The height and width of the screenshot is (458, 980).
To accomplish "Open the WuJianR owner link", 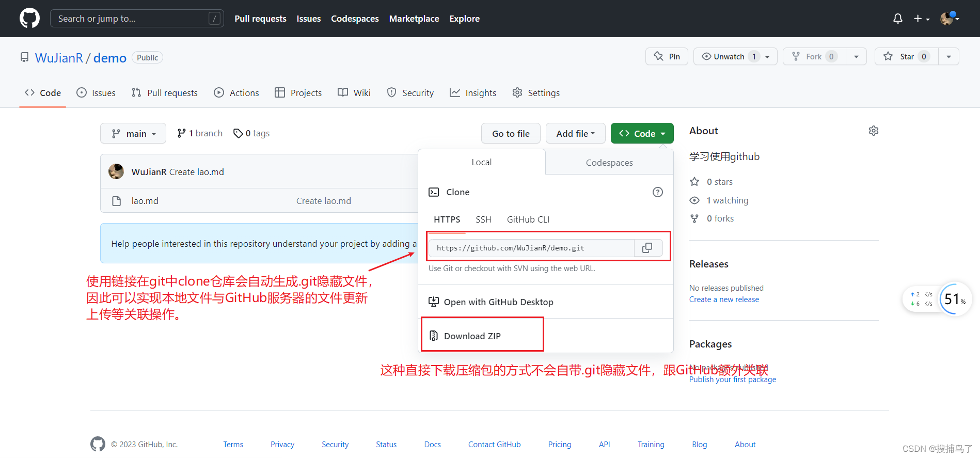I will pyautogui.click(x=59, y=58).
